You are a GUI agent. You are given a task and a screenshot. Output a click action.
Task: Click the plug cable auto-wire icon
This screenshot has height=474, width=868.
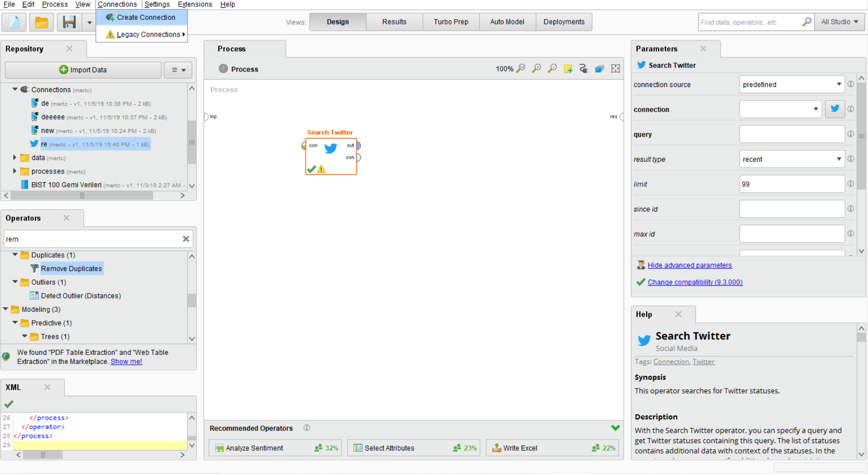584,68
